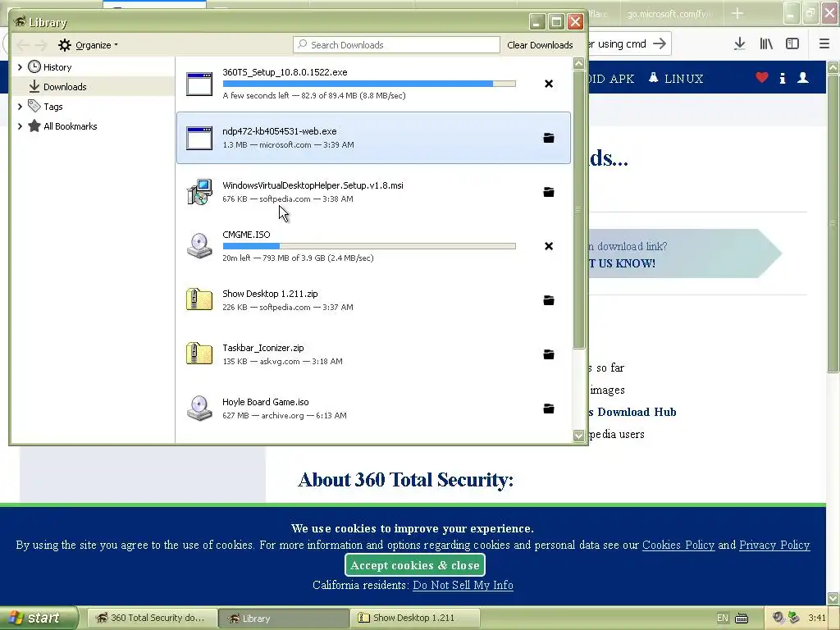Click the CMGME.ISO download progress bar
The image size is (840, 630).
pos(369,246)
